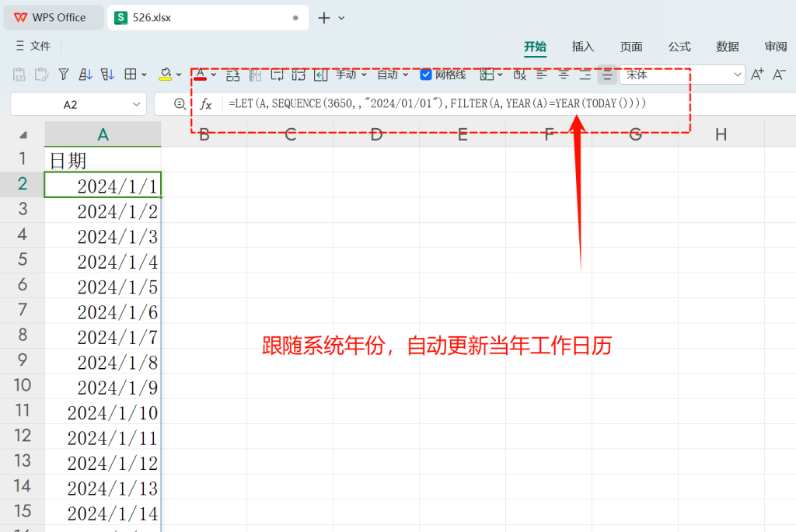The height and width of the screenshot is (532, 796).
Task: Select cell containing 2024/1/14
Action: coord(103,513)
